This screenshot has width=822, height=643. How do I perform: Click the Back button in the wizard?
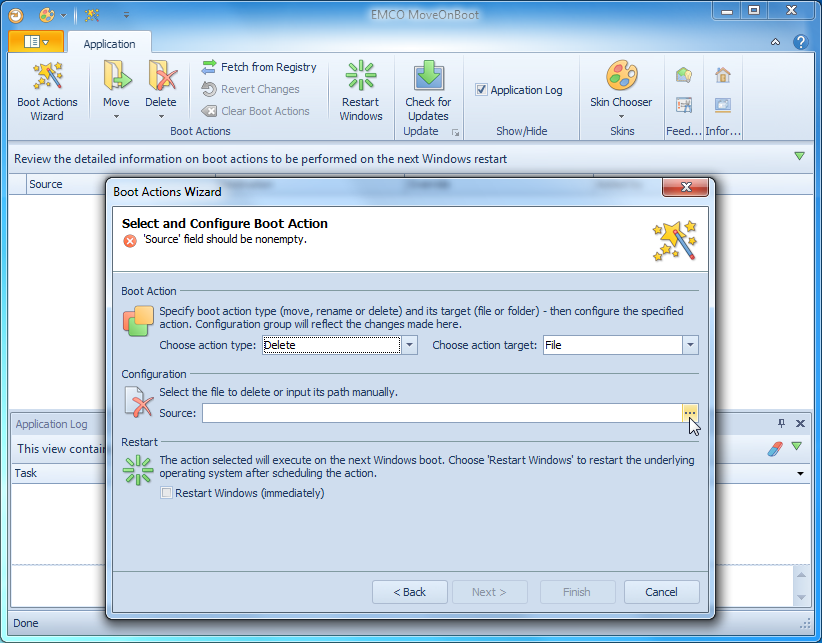(x=409, y=592)
